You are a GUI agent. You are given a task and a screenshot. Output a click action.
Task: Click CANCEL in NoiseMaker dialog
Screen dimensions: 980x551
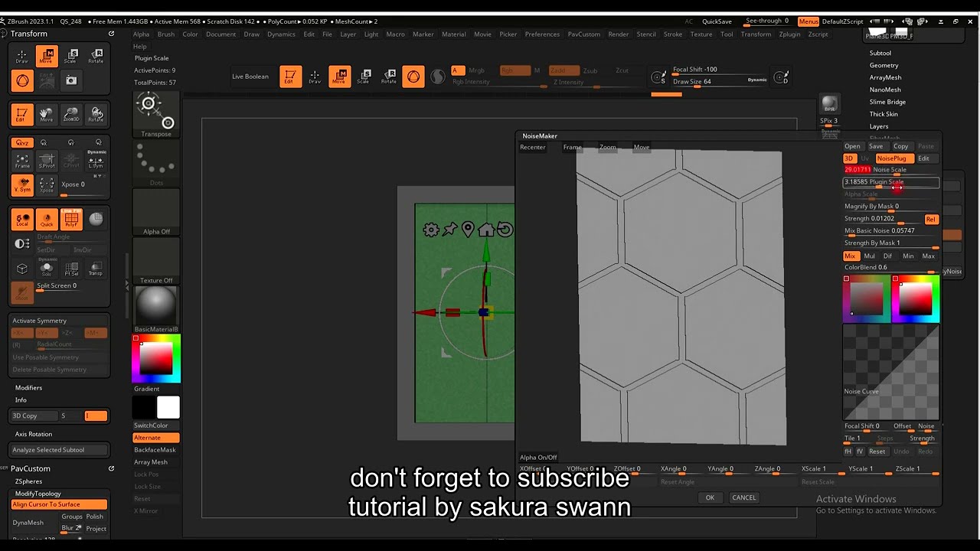click(x=743, y=497)
